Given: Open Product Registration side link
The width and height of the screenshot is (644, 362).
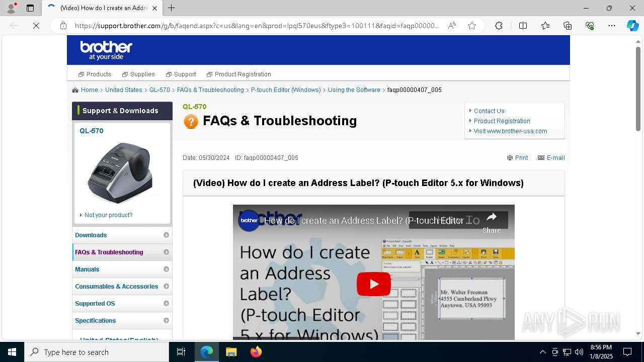Looking at the screenshot, I should (502, 121).
